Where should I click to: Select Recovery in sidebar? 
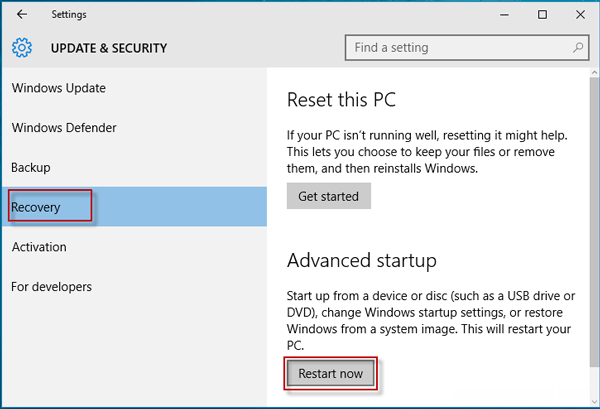tap(134, 207)
